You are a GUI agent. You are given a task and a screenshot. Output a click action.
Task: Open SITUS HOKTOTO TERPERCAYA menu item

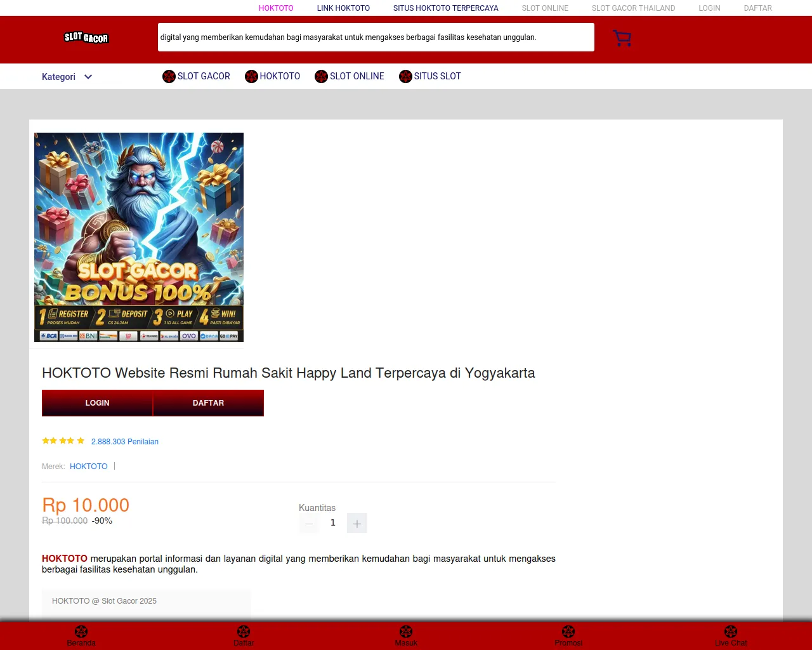pos(446,8)
